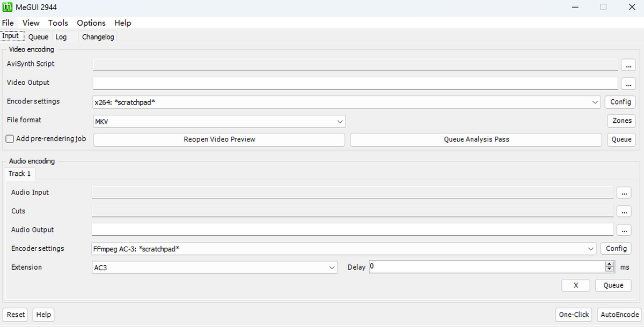
Task: Open the File menu
Action: [8, 23]
